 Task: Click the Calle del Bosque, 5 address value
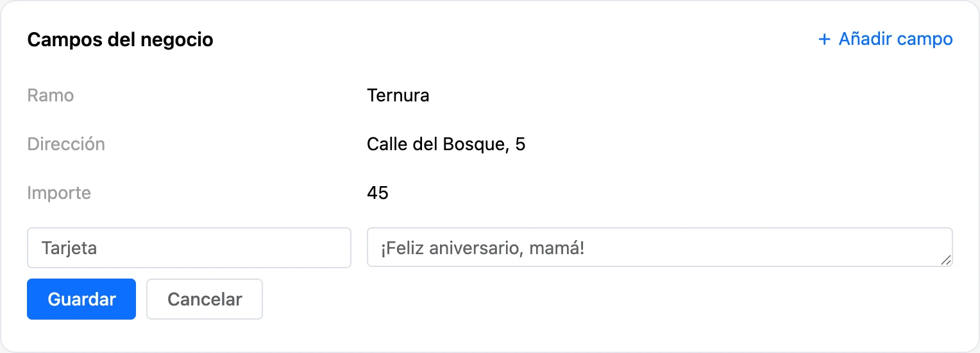coord(446,144)
